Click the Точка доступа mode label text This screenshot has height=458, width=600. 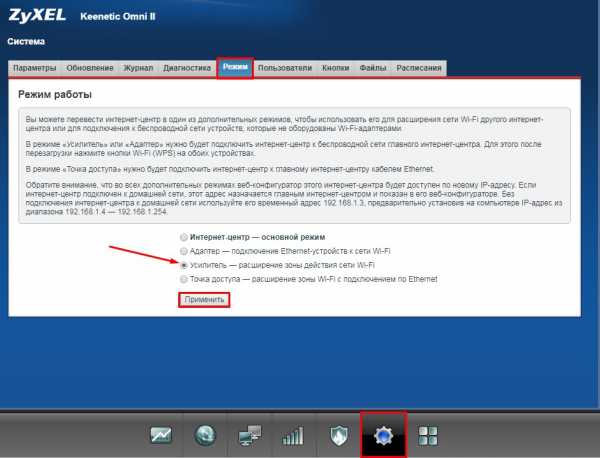coord(314,279)
